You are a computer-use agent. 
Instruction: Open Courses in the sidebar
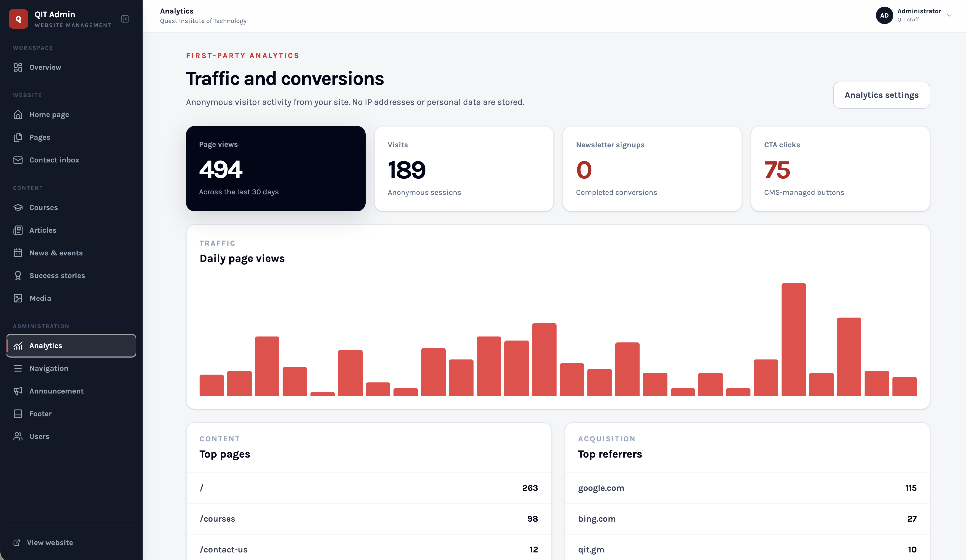click(x=71, y=207)
